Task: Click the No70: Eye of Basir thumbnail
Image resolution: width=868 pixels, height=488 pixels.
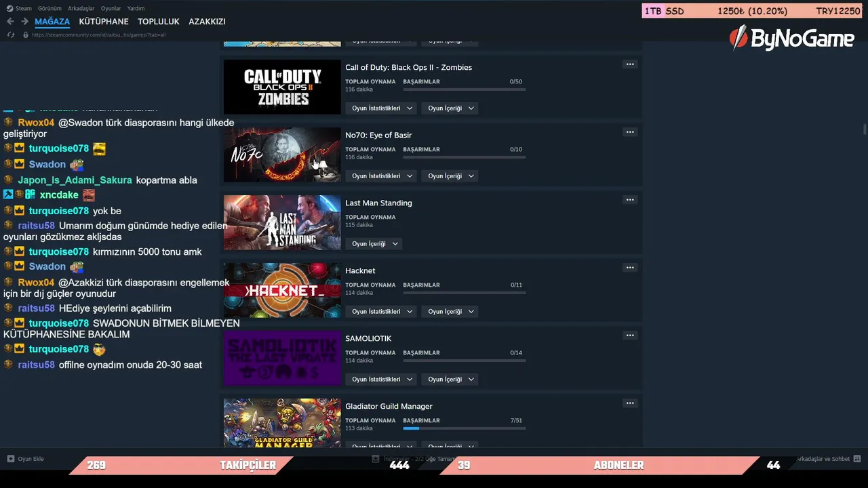Action: click(x=282, y=155)
